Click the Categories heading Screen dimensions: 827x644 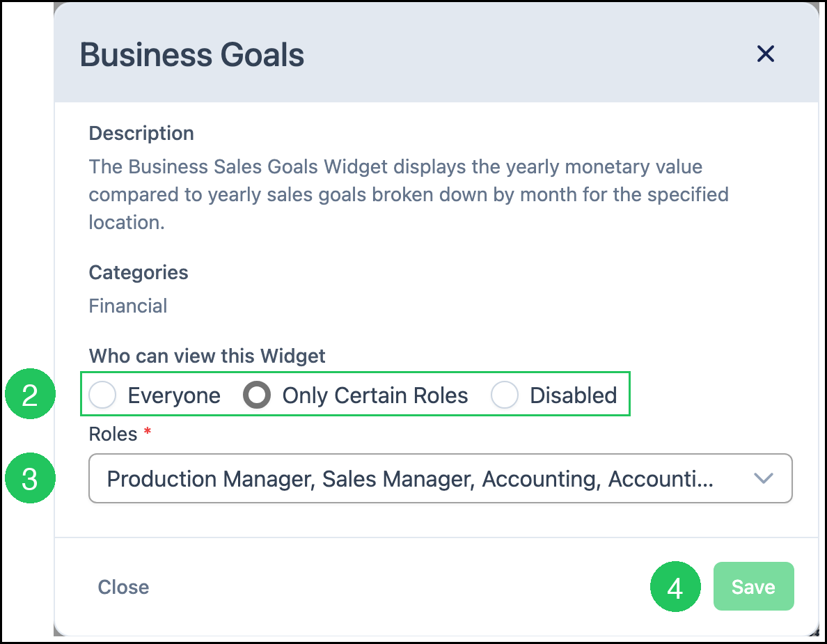(139, 273)
